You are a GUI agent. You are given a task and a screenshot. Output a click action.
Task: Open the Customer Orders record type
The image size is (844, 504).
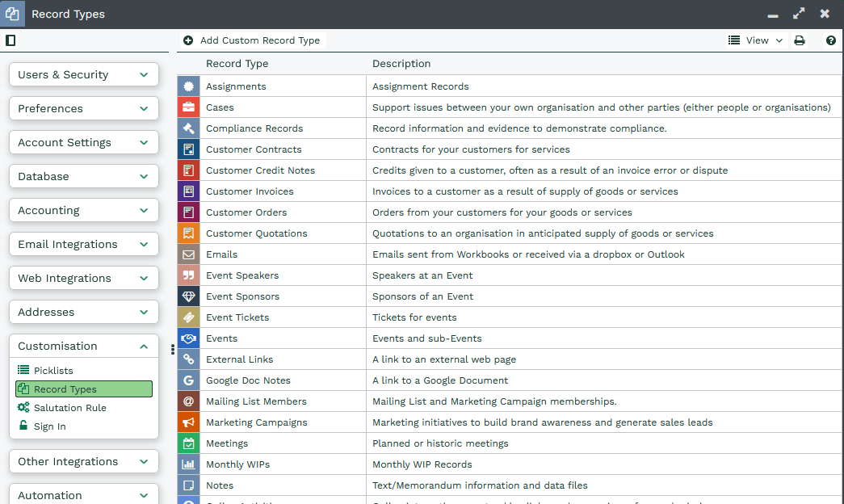point(246,212)
